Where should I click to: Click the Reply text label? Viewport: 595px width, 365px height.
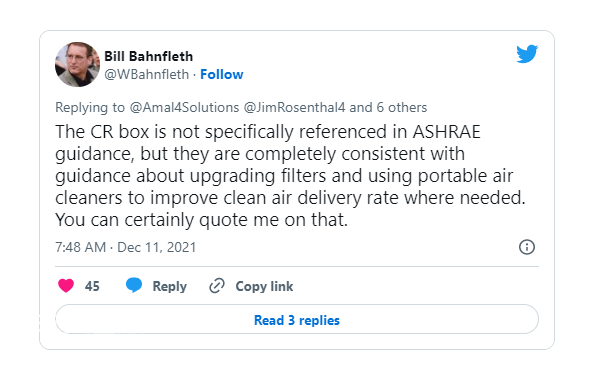[x=170, y=286]
